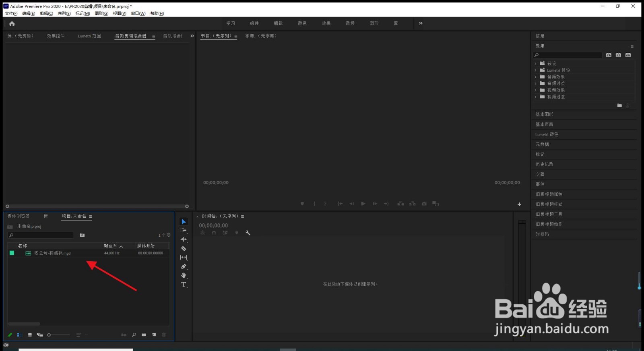Show more workspaces chevron
Image resolution: width=644 pixels, height=351 pixels.
421,23
